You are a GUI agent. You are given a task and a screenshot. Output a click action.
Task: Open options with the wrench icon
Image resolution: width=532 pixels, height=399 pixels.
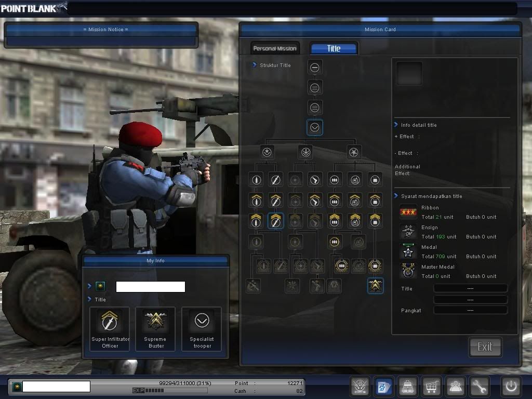[479, 387]
